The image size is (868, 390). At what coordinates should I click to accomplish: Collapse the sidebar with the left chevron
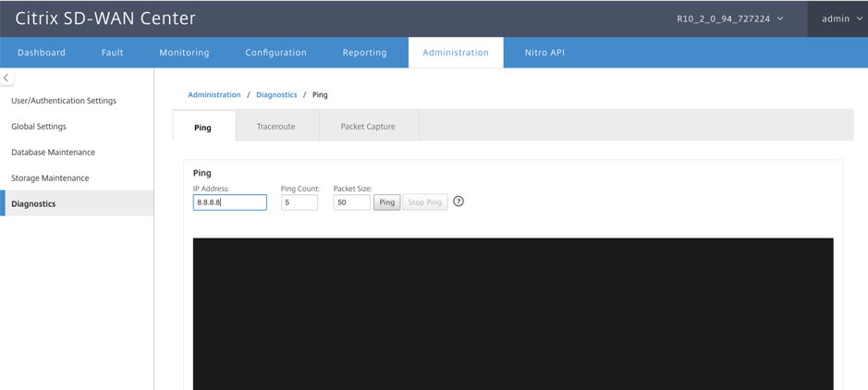(x=6, y=78)
